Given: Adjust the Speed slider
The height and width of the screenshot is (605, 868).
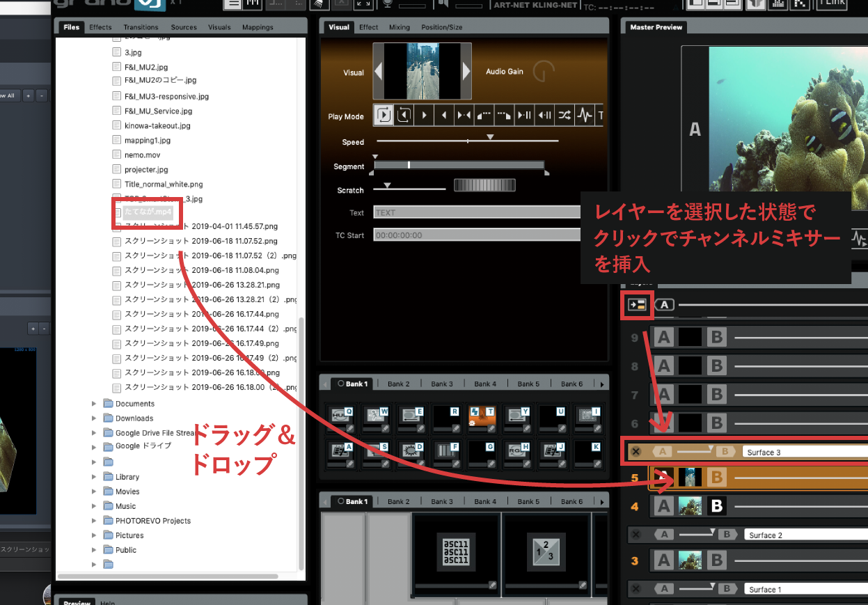Looking at the screenshot, I should click(x=467, y=139).
